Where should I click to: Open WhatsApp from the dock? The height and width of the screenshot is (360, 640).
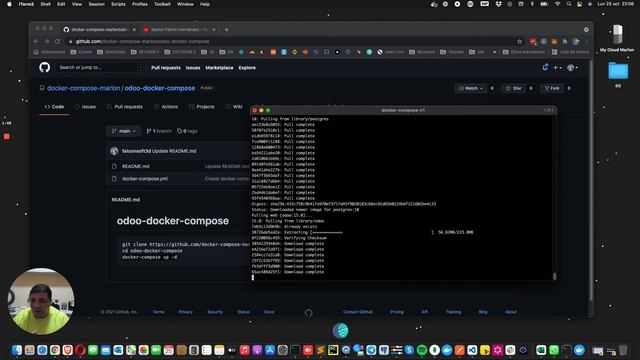(x=553, y=350)
